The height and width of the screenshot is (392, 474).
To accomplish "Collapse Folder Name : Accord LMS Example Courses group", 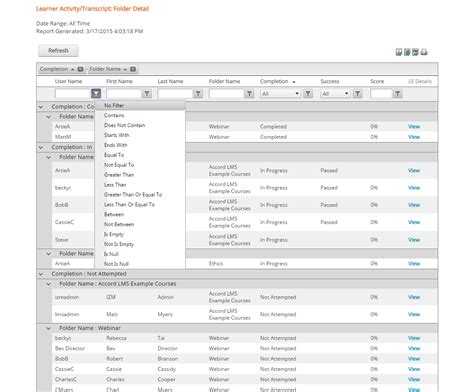I will pos(49,284).
